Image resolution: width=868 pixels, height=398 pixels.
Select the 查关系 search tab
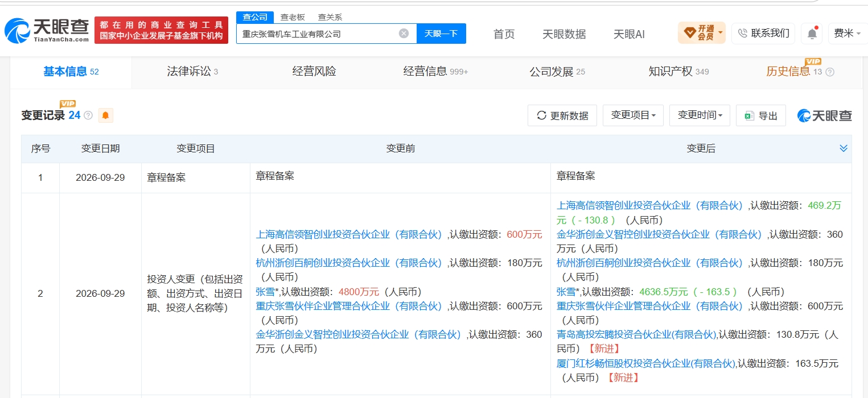tap(330, 17)
